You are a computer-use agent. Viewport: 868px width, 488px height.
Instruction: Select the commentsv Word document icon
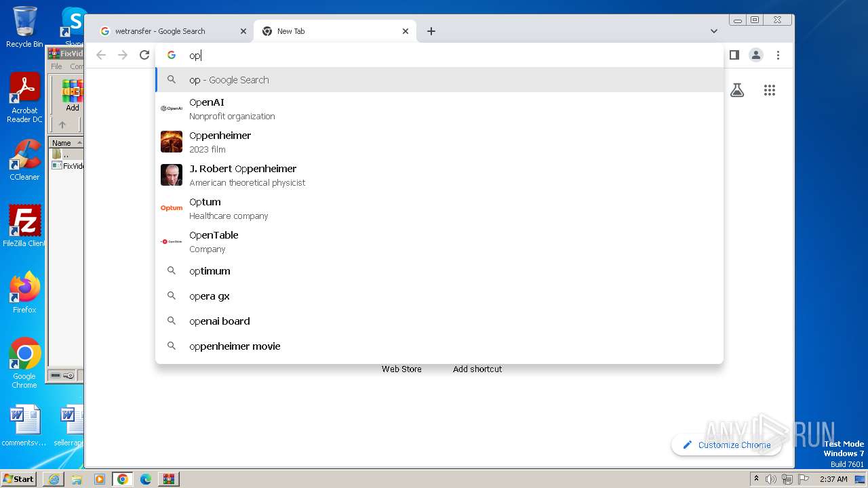point(24,426)
